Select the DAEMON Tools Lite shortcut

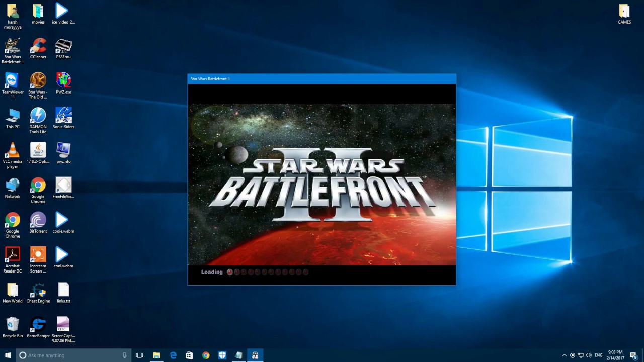(x=38, y=121)
